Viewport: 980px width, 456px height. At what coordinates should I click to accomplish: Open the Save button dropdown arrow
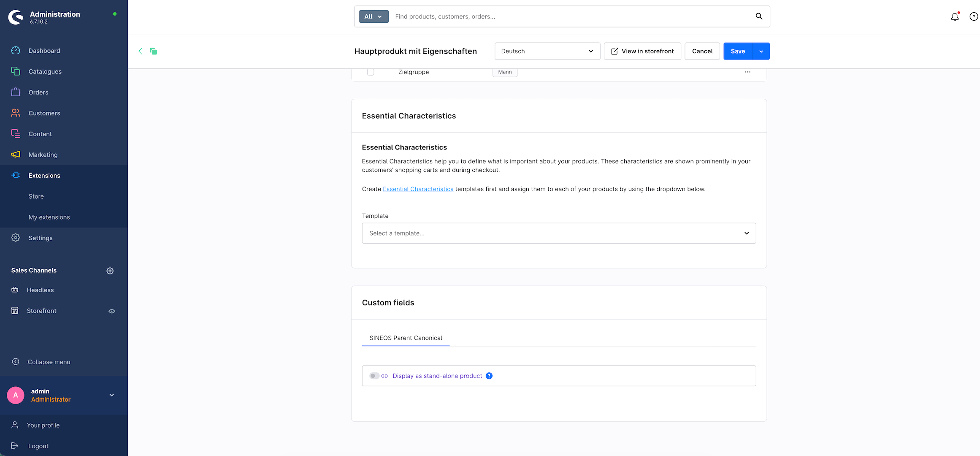[761, 51]
